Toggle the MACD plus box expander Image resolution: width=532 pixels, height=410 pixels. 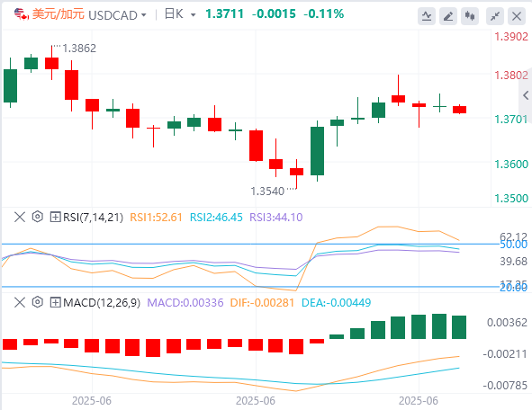(55, 302)
